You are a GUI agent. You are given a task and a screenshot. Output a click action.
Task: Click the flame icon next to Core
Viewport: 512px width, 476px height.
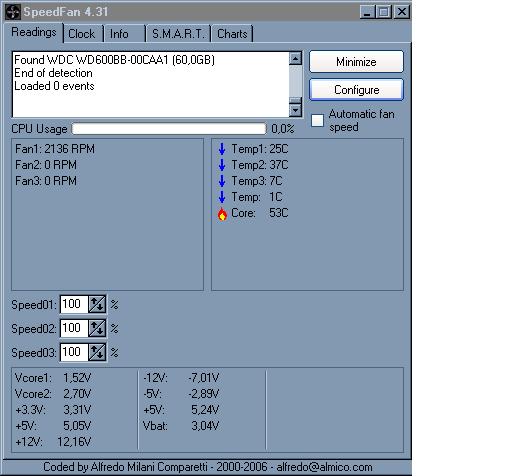coord(222,214)
